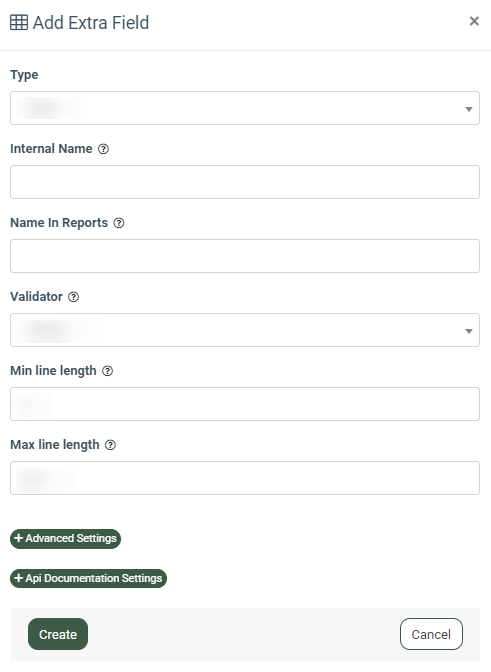Image resolution: width=491 pixels, height=672 pixels.
Task: Click the plus icon on Advanced Settings
Action: click(18, 538)
